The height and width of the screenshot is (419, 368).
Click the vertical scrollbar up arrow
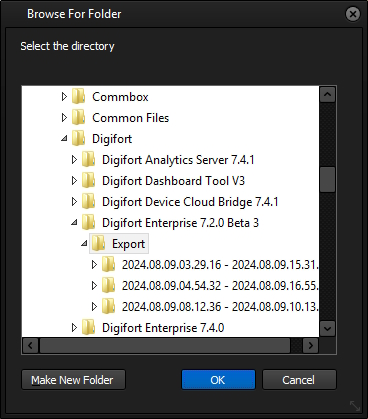pyautogui.click(x=327, y=95)
